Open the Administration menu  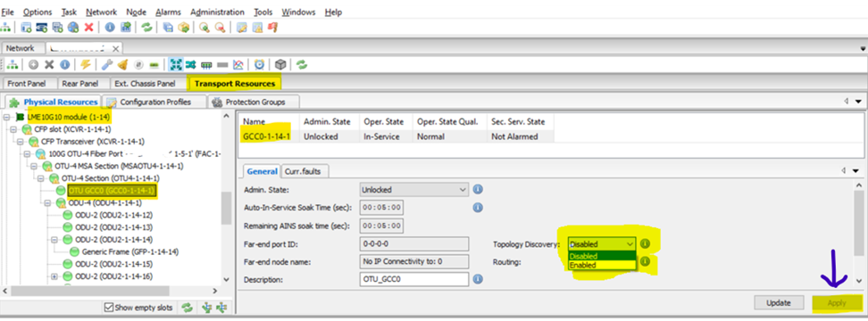coord(217,12)
